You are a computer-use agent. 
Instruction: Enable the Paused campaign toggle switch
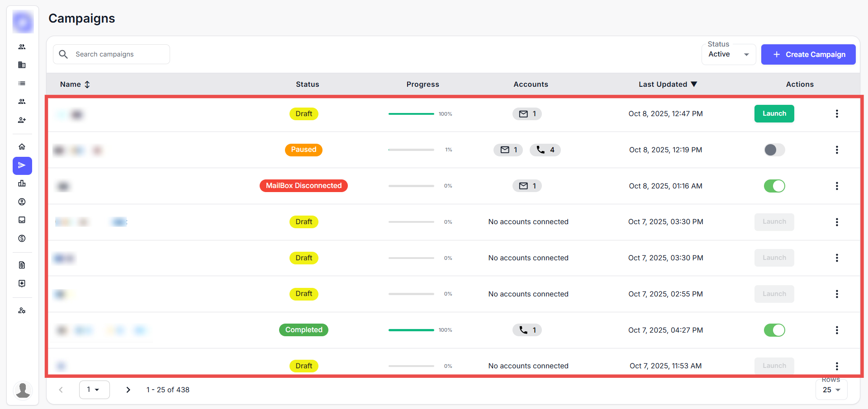pos(774,150)
